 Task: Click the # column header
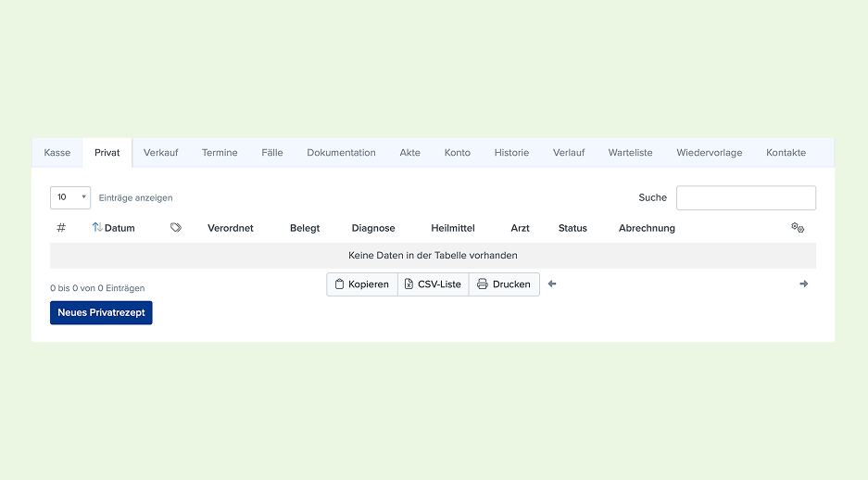coord(61,228)
